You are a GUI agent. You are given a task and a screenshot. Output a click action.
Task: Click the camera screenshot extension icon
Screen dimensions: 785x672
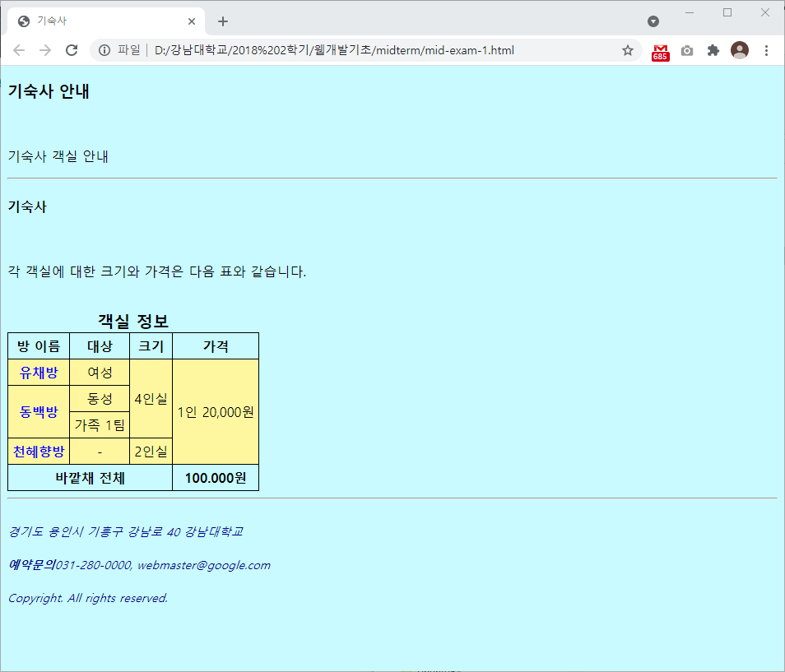point(686,50)
